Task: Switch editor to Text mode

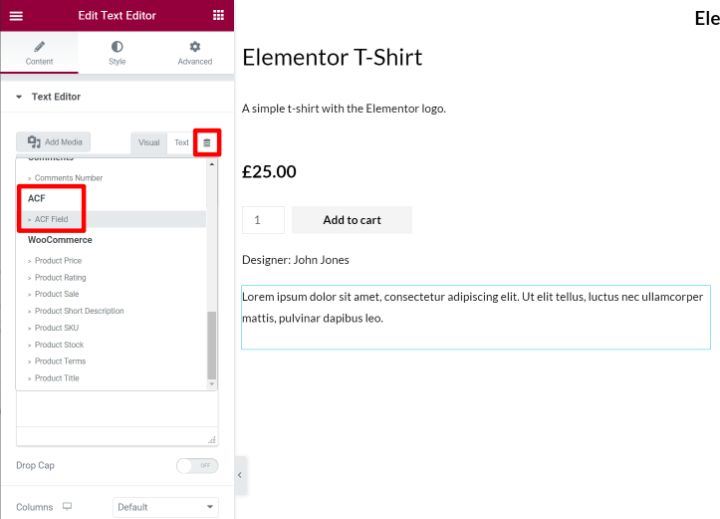Action: point(181,143)
